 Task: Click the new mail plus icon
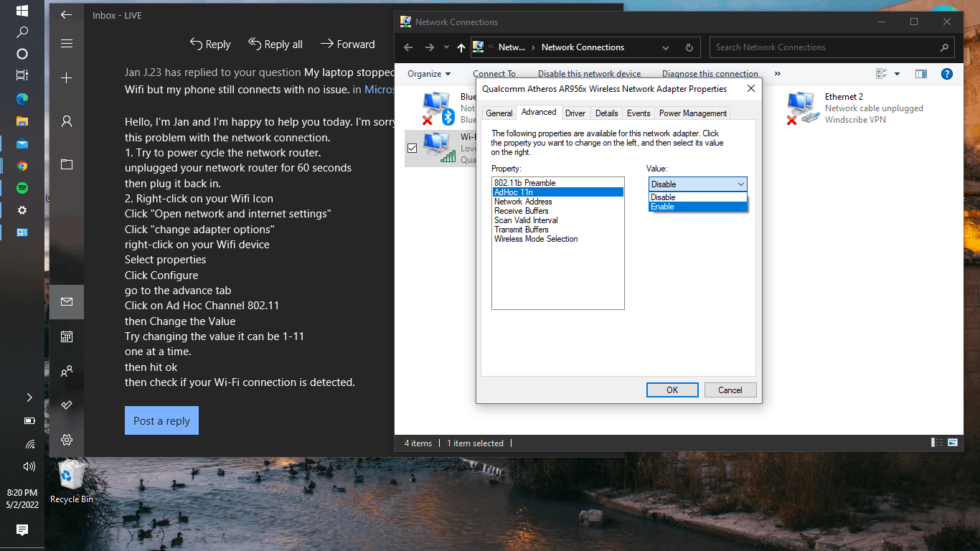coord(67,77)
